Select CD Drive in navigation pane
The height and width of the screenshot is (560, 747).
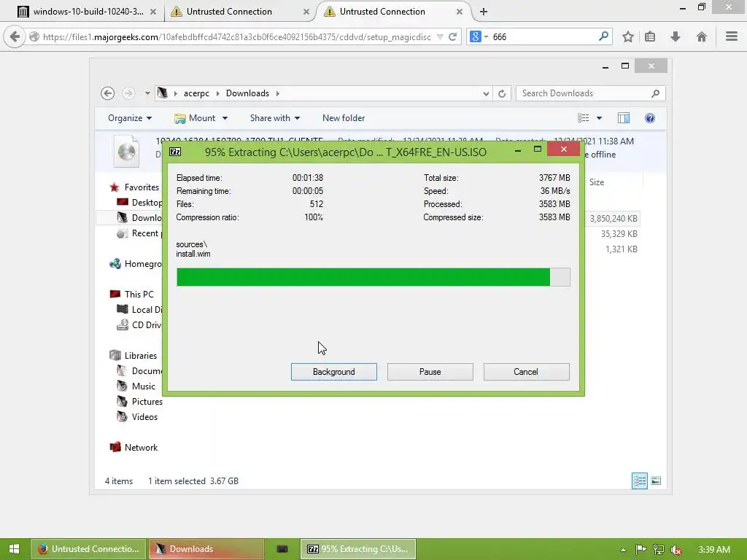[139, 324]
